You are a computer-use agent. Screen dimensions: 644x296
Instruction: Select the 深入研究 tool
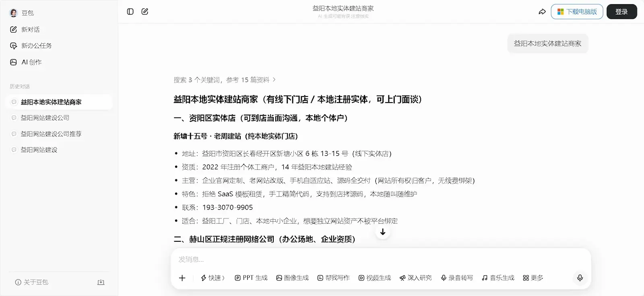coord(416,278)
